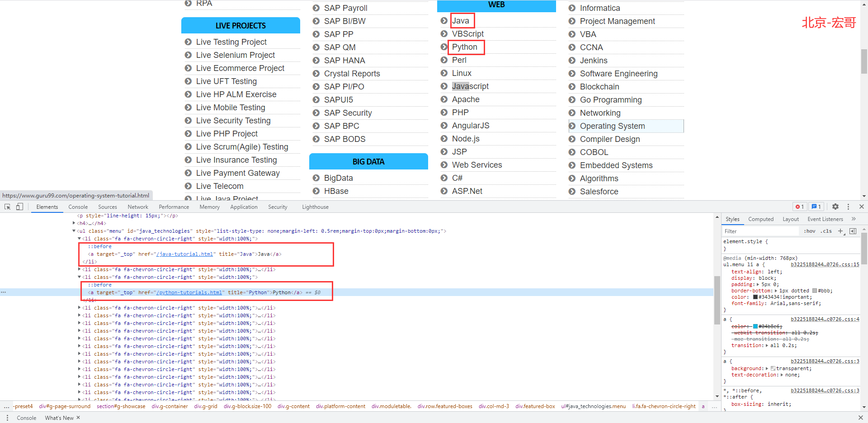The height and width of the screenshot is (423, 868).
Task: Open the Python tutorial link
Action: tap(464, 47)
